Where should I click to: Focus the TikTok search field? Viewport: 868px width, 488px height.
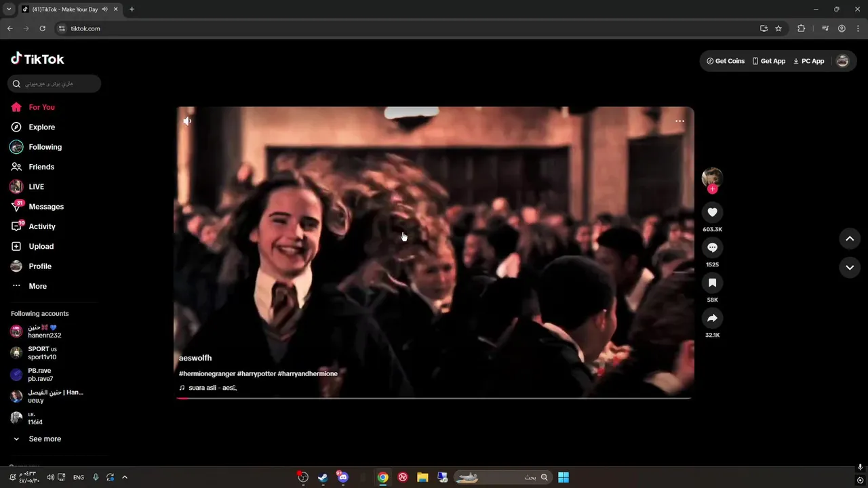tap(54, 83)
